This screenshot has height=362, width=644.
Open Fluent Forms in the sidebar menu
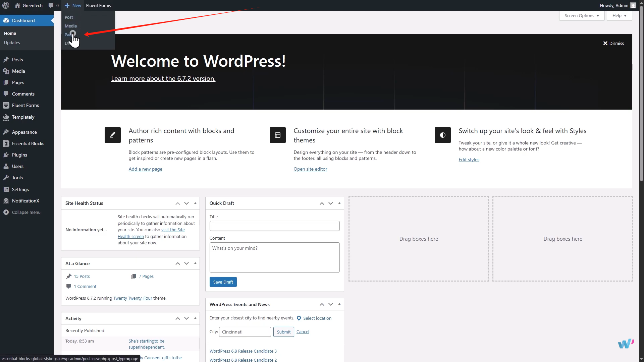(25, 105)
